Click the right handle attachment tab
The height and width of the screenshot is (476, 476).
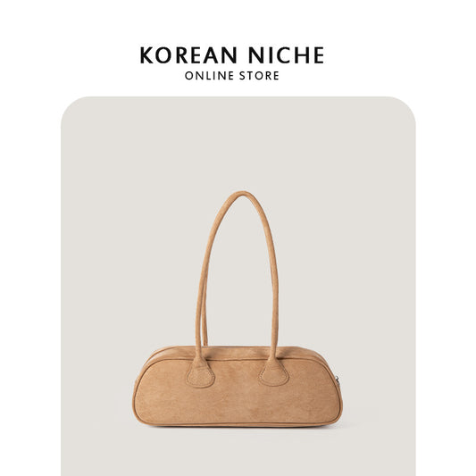pyautogui.click(x=274, y=372)
